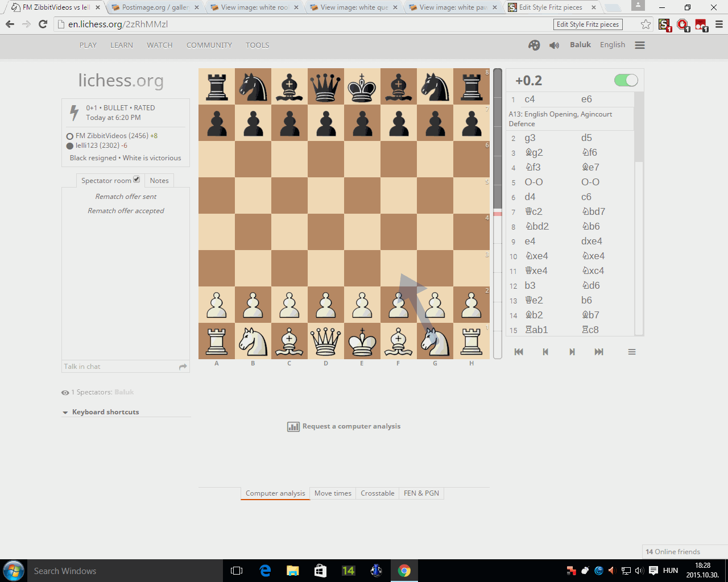
Task: Open the Chrome customize menu
Action: [719, 24]
